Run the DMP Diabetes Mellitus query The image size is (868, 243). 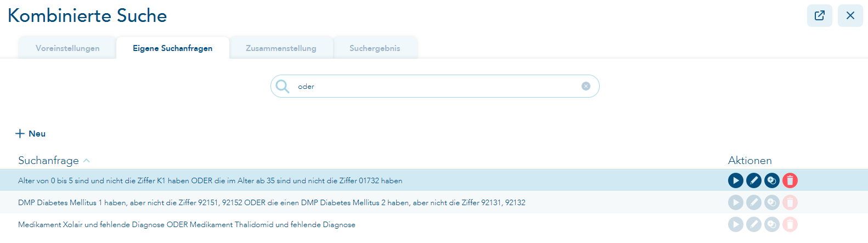click(x=736, y=202)
